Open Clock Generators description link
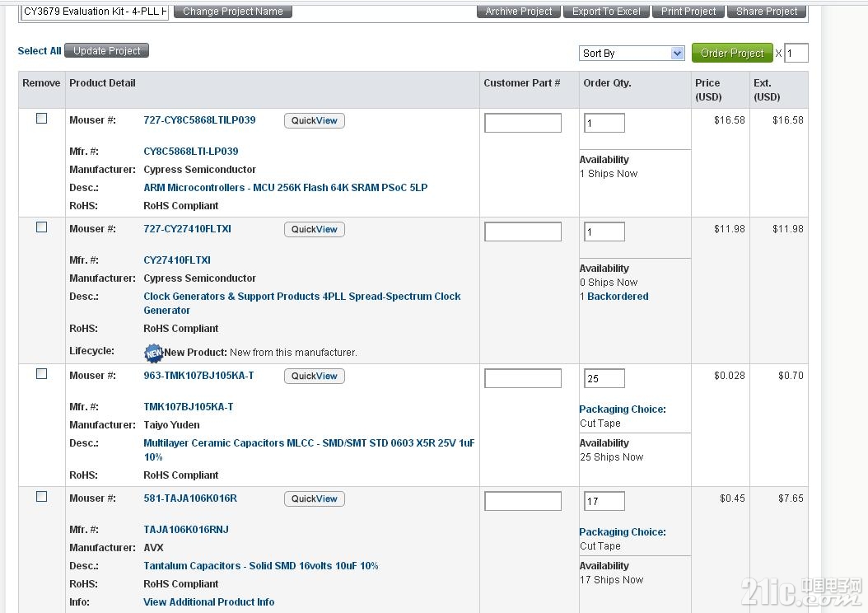868x613 pixels. (302, 303)
